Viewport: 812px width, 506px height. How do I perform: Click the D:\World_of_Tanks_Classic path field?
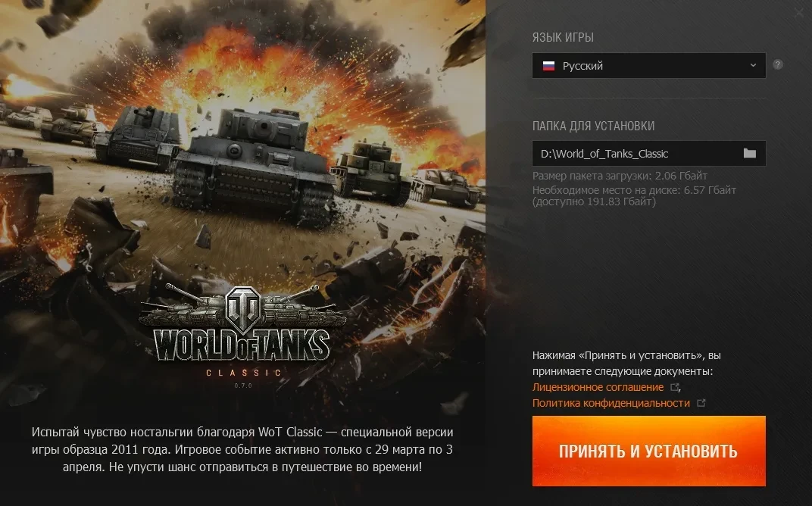click(649, 153)
